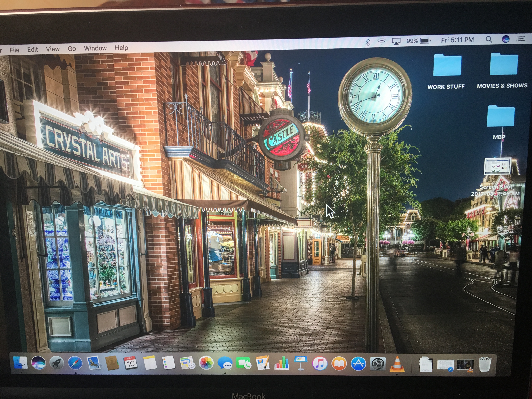Open the Reminders app in Dock
This screenshot has width=532, height=399.
coord(169,363)
